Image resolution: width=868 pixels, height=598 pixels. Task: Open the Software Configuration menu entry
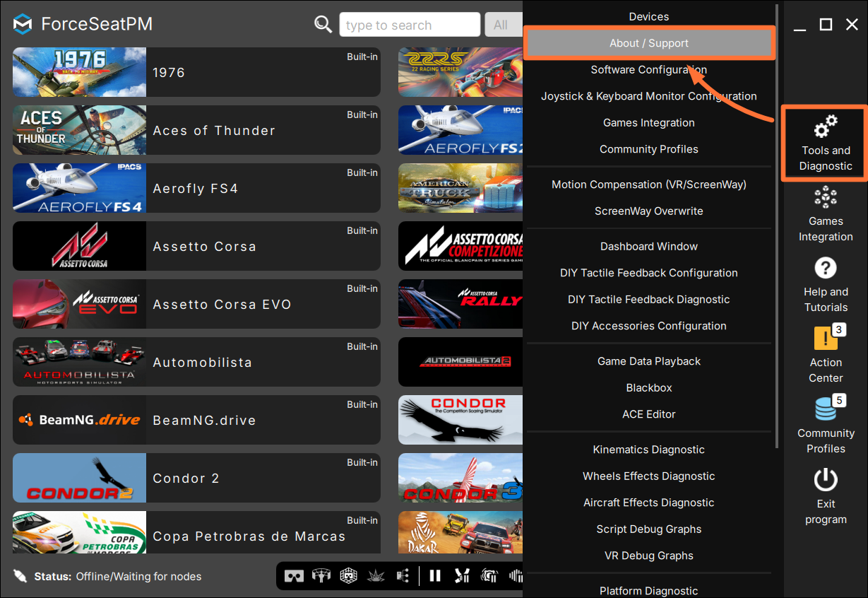tap(649, 69)
